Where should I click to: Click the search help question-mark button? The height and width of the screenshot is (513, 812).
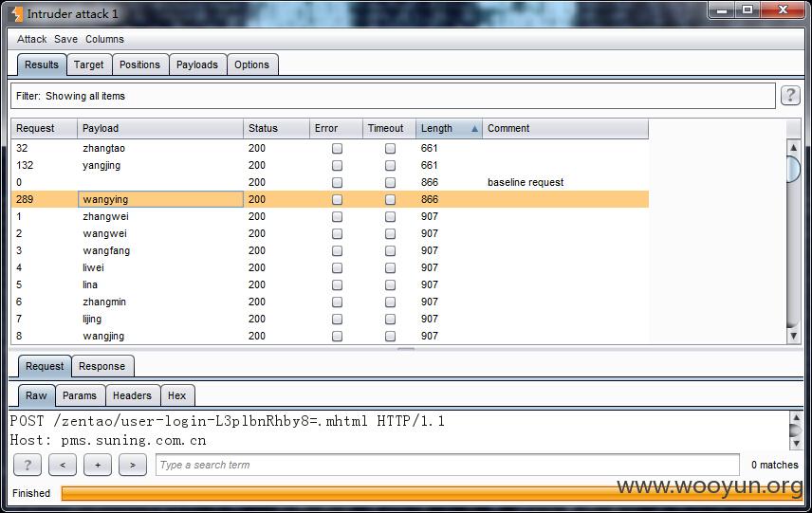(28, 465)
